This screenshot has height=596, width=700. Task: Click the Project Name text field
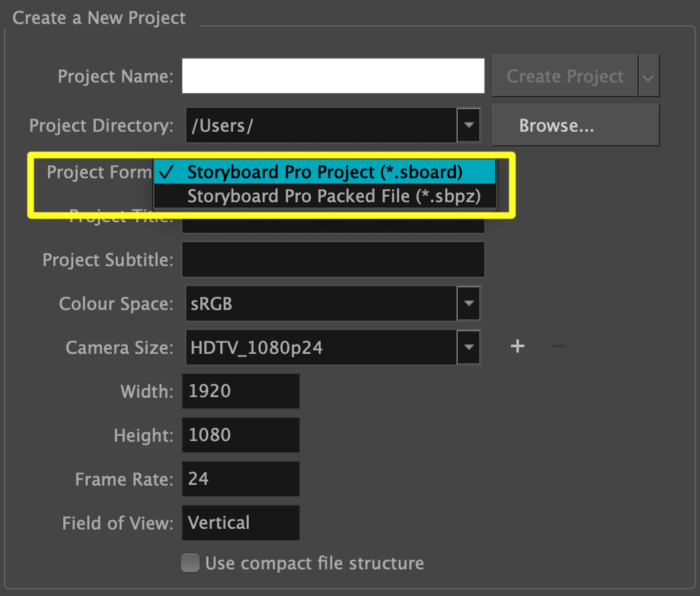333,76
